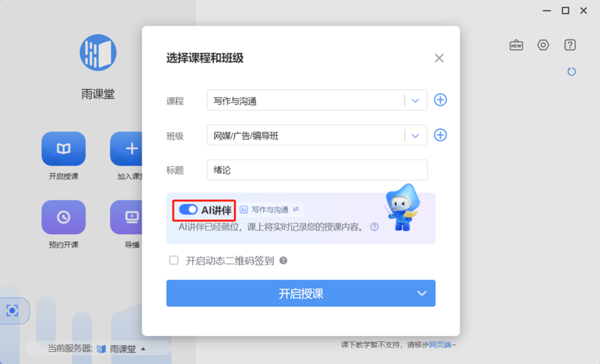Screen dimensions: 600x364
Task: Expand the arrow on the 开启授课 button
Action: point(422,294)
